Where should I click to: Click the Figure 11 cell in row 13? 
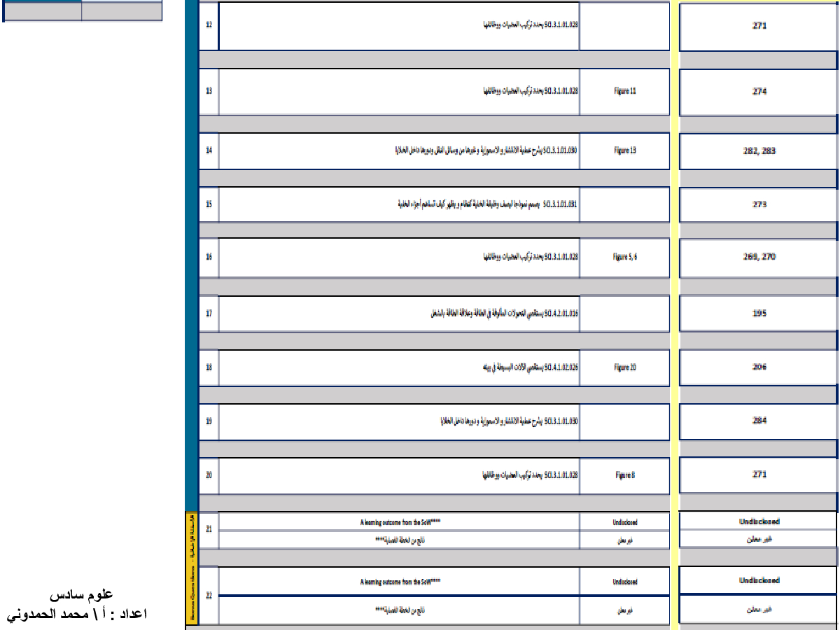[624, 91]
